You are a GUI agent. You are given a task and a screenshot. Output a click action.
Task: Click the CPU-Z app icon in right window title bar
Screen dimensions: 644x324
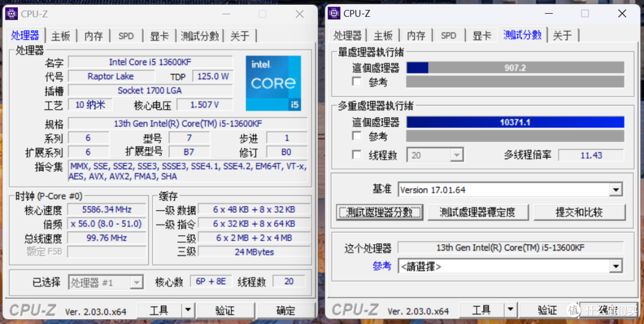334,14
